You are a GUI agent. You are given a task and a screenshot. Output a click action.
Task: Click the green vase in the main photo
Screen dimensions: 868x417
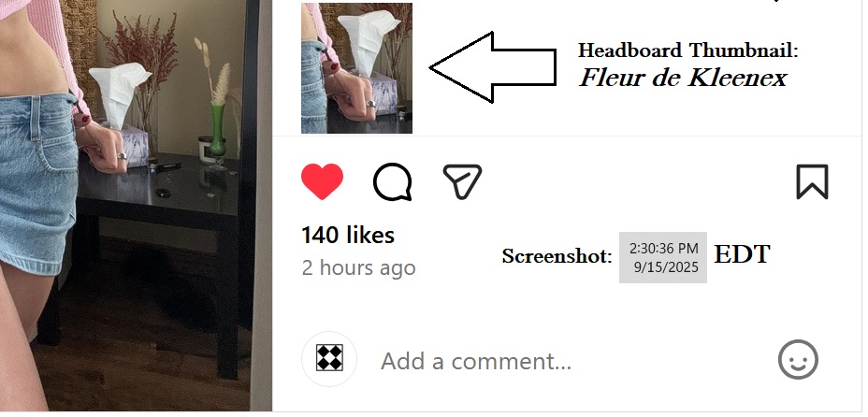coord(216,130)
